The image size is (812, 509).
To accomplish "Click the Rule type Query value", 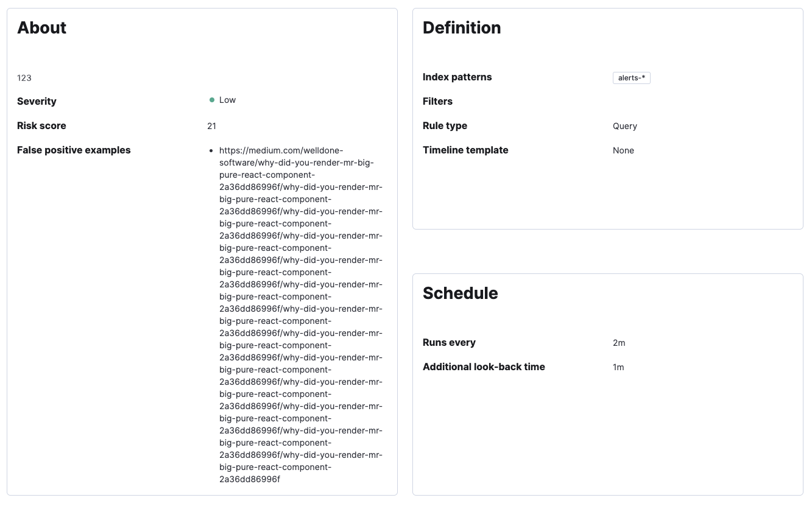I will pyautogui.click(x=624, y=126).
